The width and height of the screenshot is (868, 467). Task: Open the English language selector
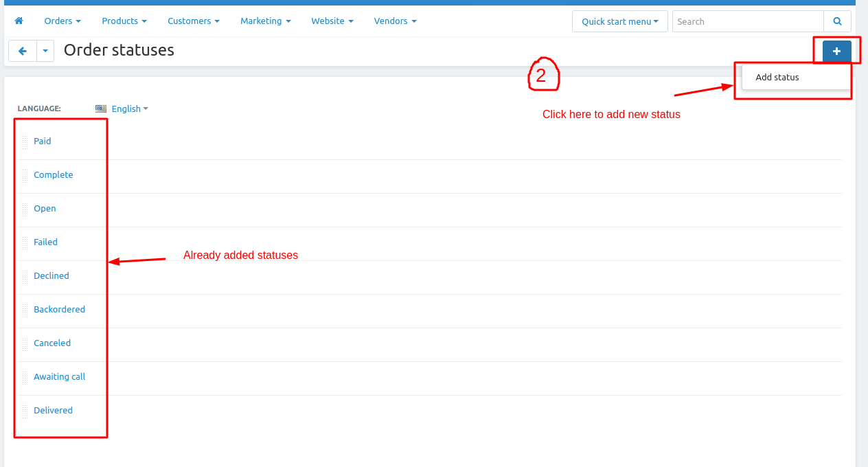click(x=129, y=109)
